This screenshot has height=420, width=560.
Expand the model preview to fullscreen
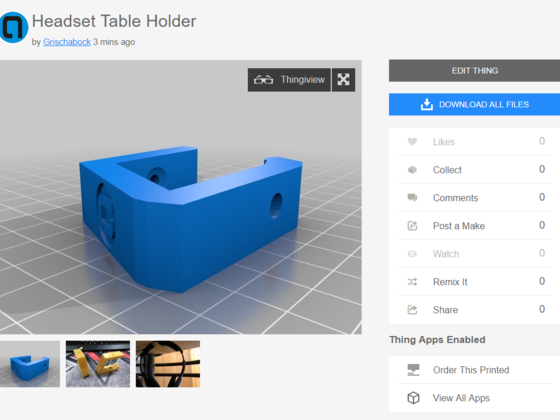pyautogui.click(x=343, y=80)
